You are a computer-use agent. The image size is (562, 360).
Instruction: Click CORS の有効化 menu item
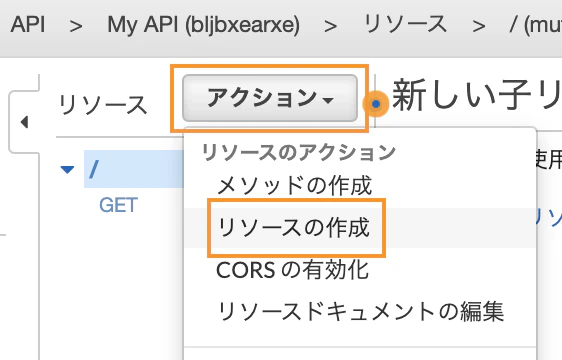pyautogui.click(x=292, y=270)
